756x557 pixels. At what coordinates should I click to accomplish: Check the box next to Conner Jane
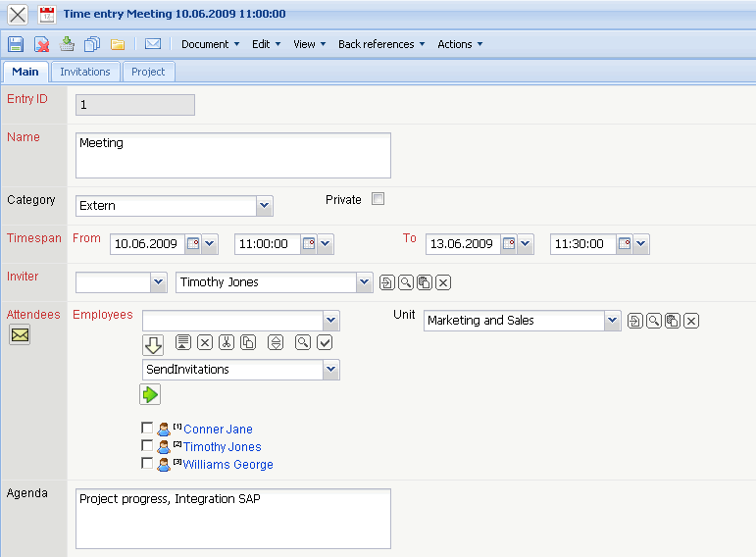(x=147, y=429)
